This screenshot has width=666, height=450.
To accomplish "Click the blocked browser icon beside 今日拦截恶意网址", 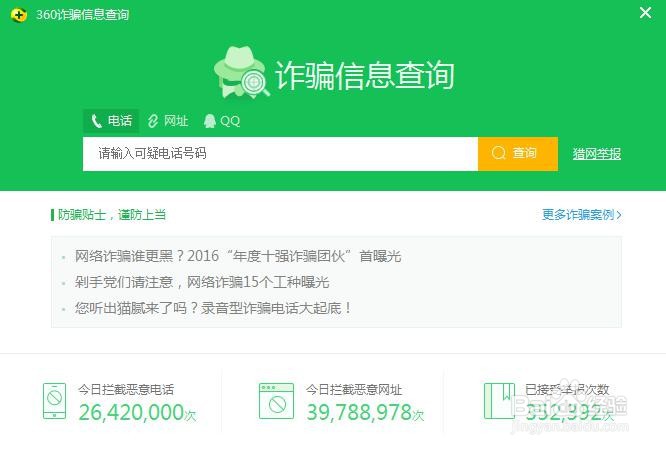I will [x=277, y=401].
